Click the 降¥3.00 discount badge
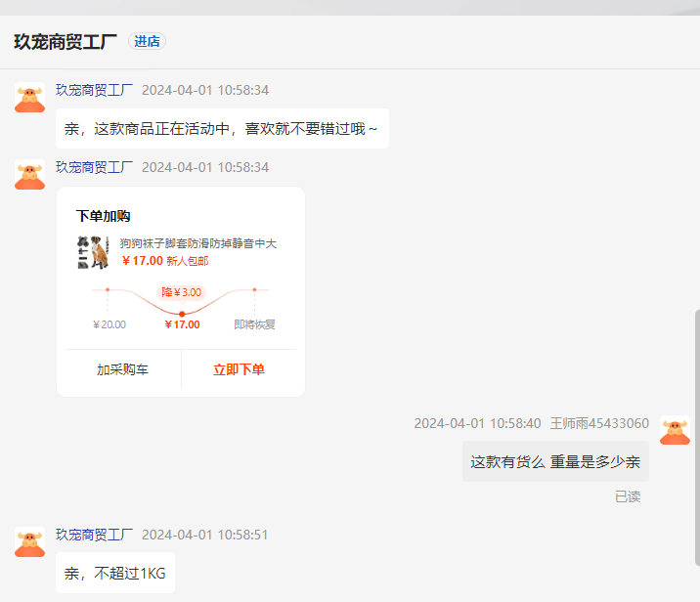The width and height of the screenshot is (700, 602). [182, 292]
